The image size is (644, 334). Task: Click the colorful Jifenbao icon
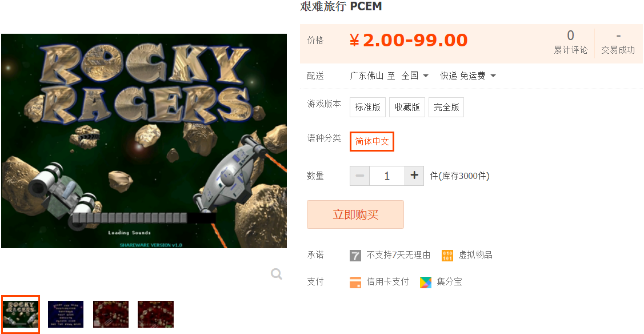point(426,282)
